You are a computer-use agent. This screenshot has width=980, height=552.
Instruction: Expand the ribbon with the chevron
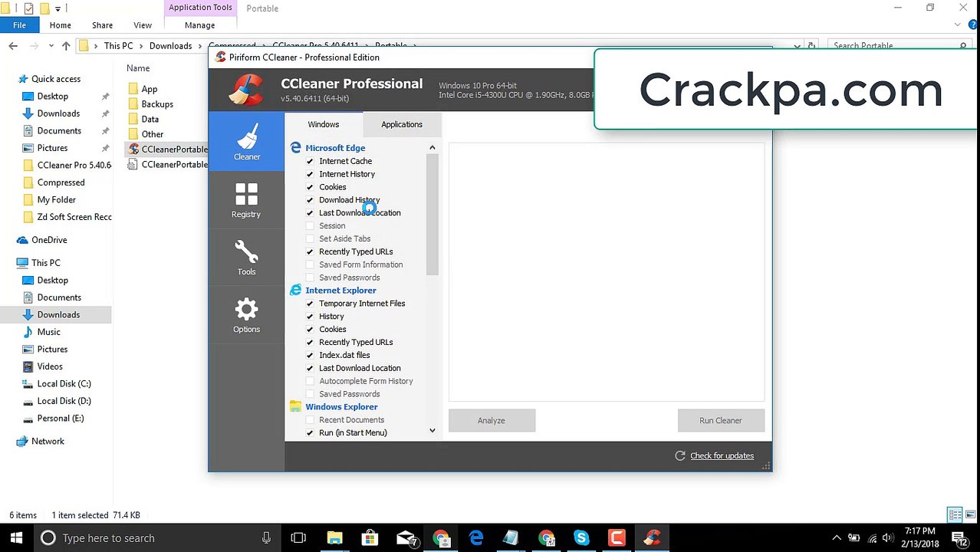[957, 25]
